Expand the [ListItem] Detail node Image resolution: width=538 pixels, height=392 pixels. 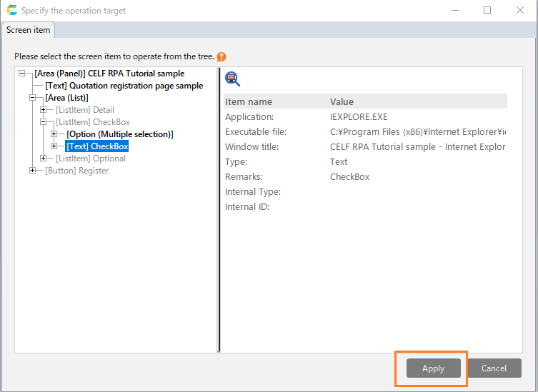pos(44,110)
